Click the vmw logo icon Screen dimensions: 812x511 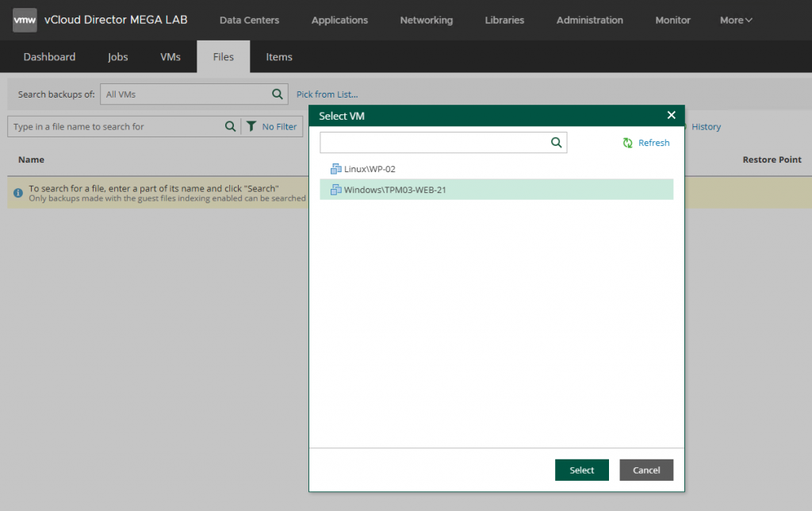point(25,20)
